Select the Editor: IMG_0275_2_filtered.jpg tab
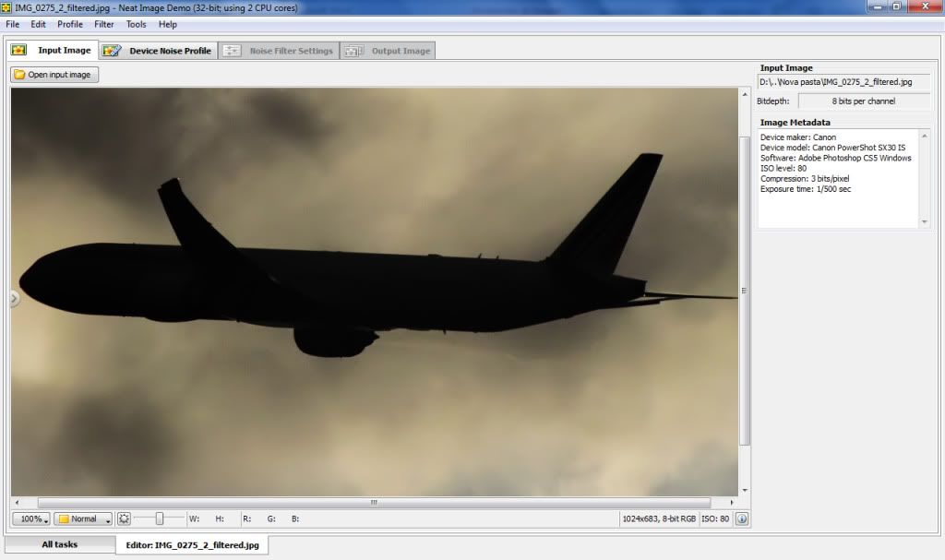The image size is (945, 560). 192,545
